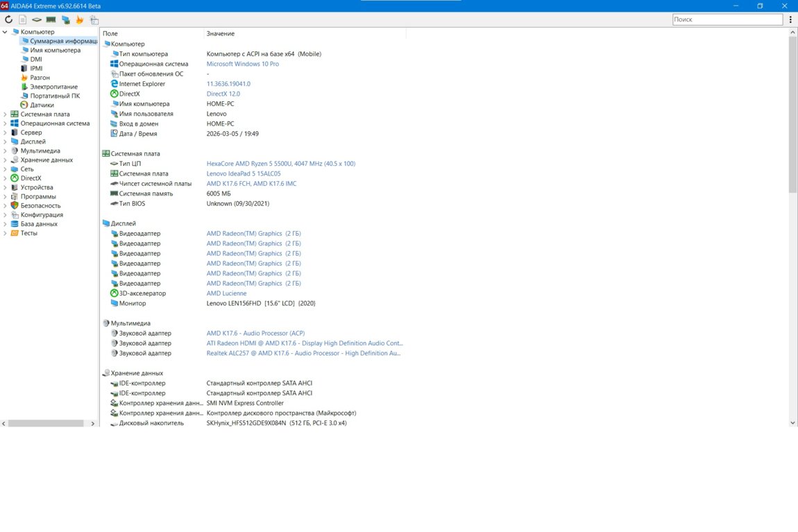Viewport: 798px width, 532px height.
Task: Open the Report page icon in toolbar
Action: pyautogui.click(x=23, y=20)
